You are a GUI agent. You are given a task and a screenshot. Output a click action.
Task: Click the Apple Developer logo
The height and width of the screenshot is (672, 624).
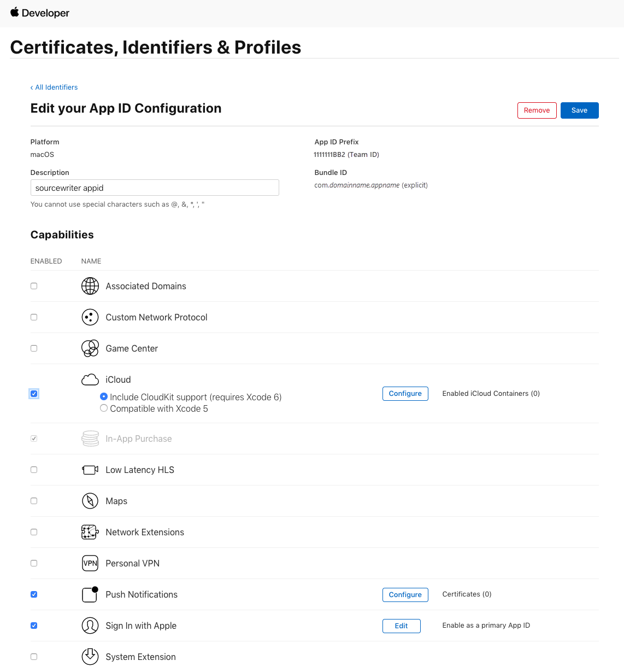[40, 13]
